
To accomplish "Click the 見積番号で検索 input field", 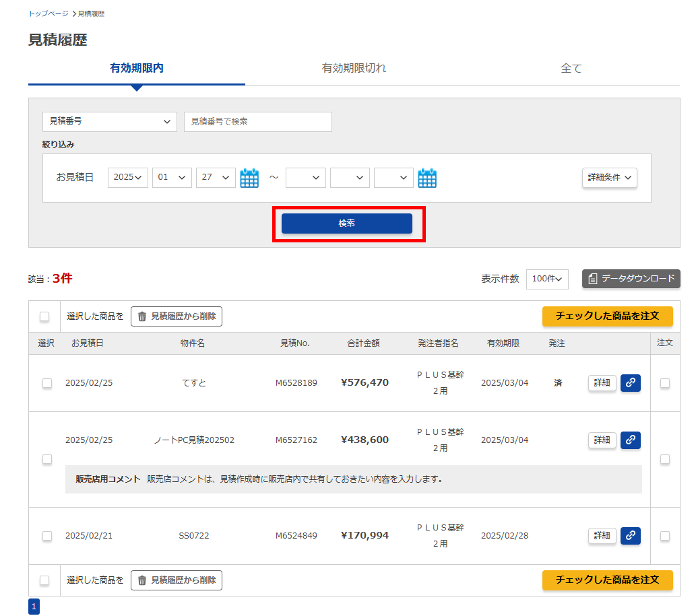I will coord(258,122).
